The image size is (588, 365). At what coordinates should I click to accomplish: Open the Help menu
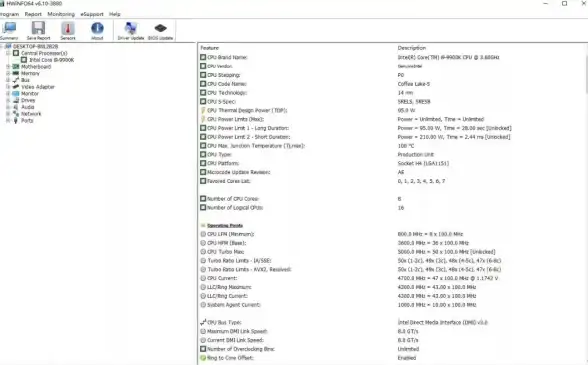[115, 14]
